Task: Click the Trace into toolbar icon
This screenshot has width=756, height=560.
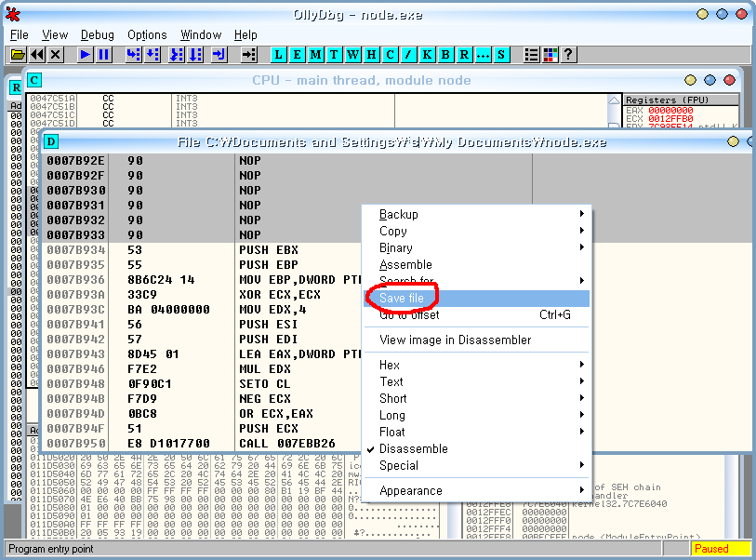Action: [x=177, y=55]
